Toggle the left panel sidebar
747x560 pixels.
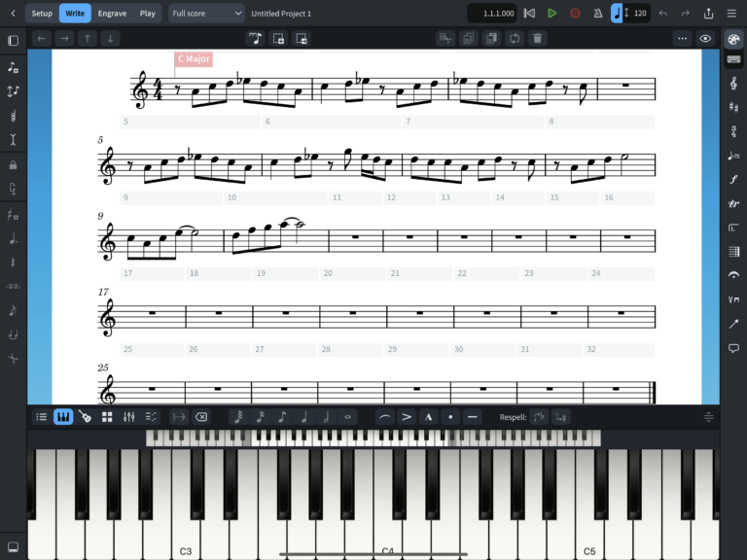pos(13,41)
